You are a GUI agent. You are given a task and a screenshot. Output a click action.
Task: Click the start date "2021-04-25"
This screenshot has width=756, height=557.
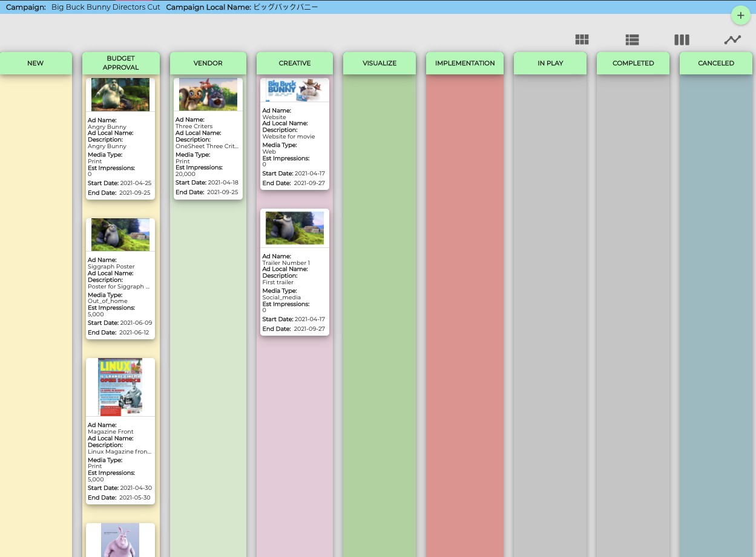pyautogui.click(x=136, y=183)
